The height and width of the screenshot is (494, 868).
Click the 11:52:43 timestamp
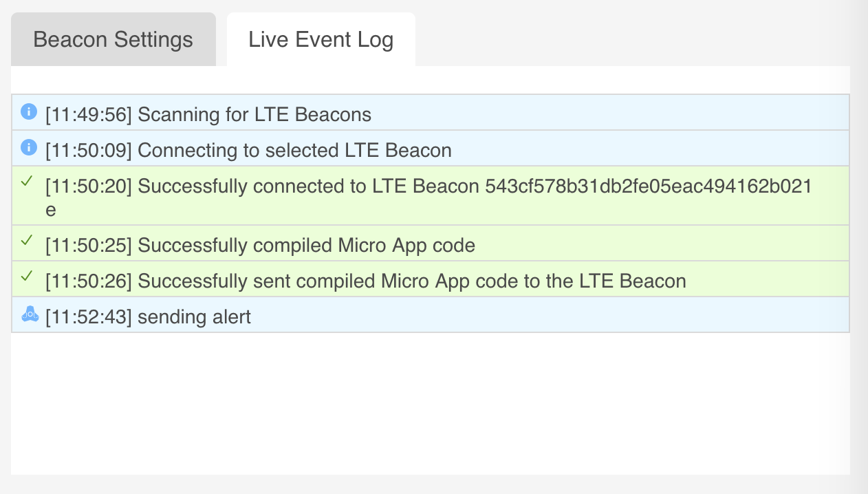tap(89, 316)
